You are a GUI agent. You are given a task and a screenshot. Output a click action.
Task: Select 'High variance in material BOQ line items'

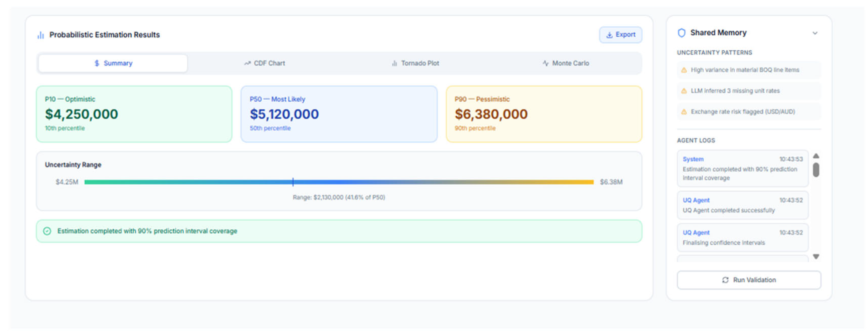(x=749, y=70)
